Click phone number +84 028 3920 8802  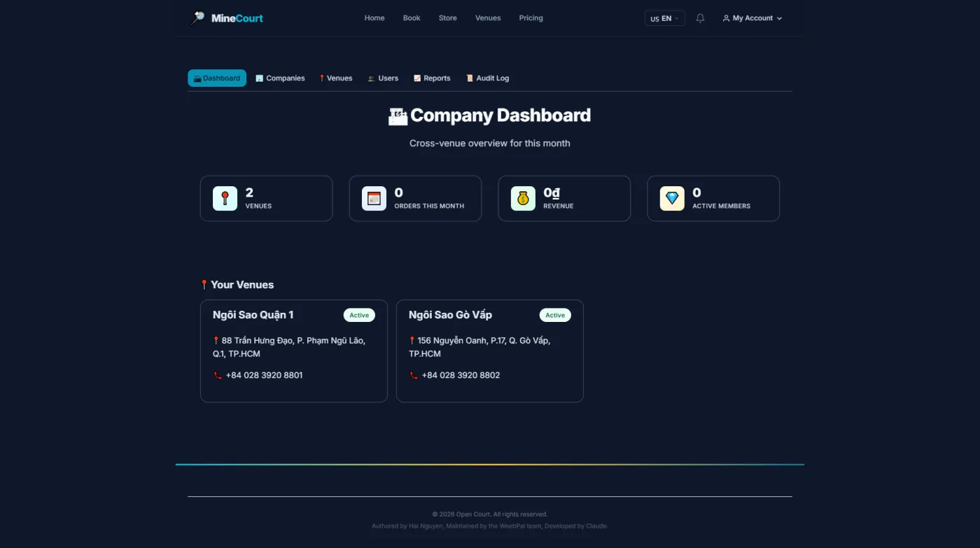click(x=461, y=376)
